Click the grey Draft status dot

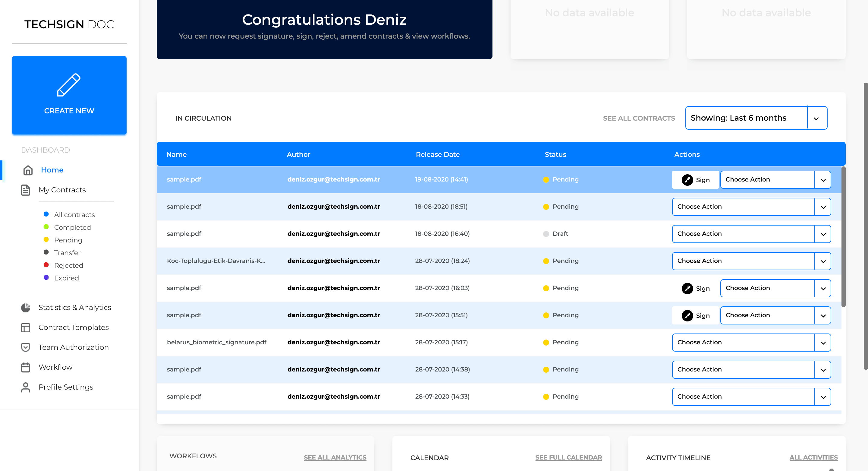(x=546, y=234)
